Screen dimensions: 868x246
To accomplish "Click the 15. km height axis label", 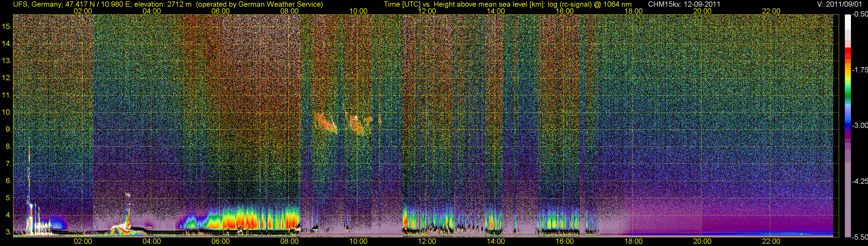I will coord(6,26).
